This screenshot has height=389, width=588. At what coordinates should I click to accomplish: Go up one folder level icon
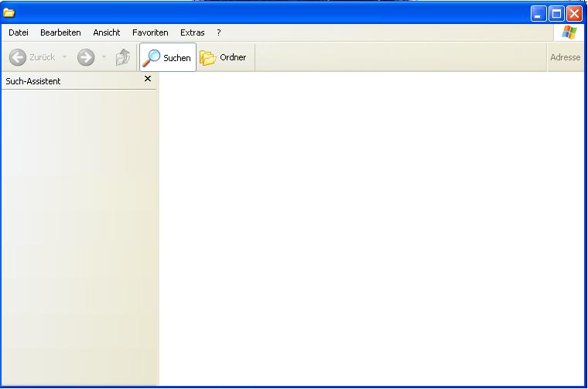122,57
